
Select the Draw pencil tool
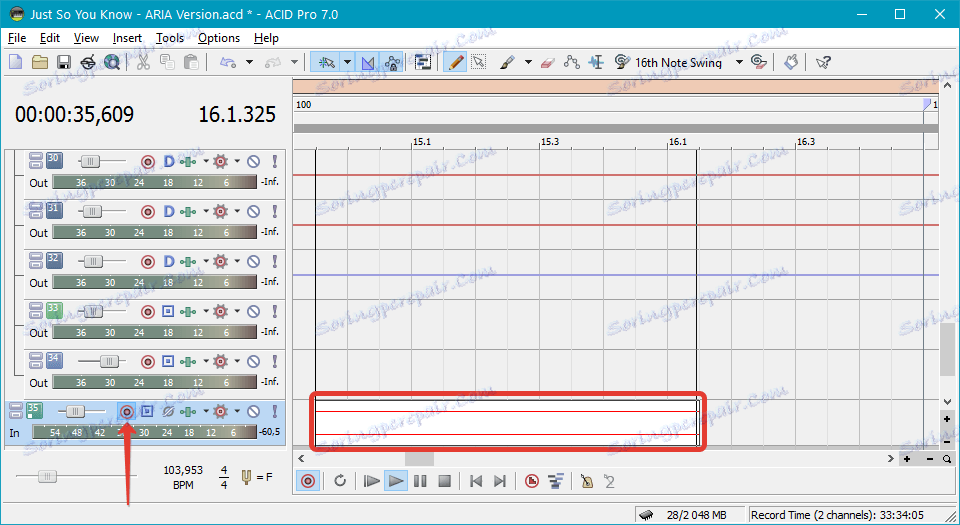456,62
